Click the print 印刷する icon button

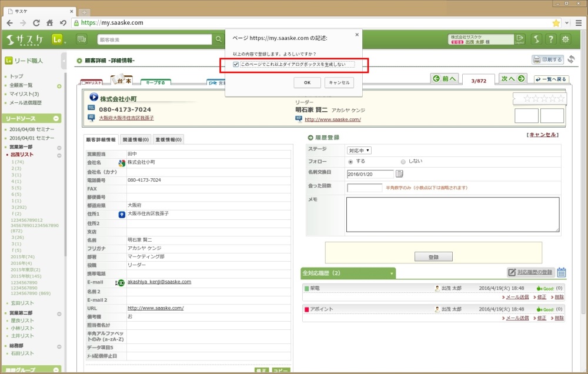(548, 59)
